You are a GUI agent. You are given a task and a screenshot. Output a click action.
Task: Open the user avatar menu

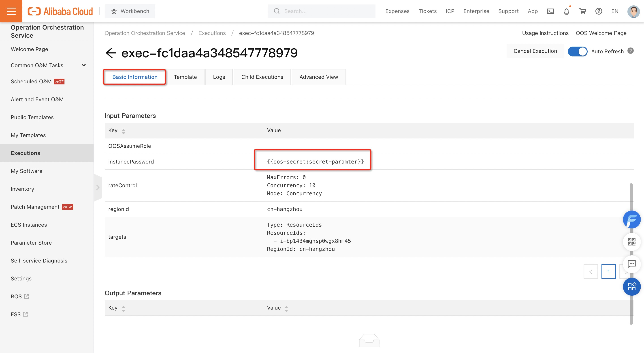(633, 11)
